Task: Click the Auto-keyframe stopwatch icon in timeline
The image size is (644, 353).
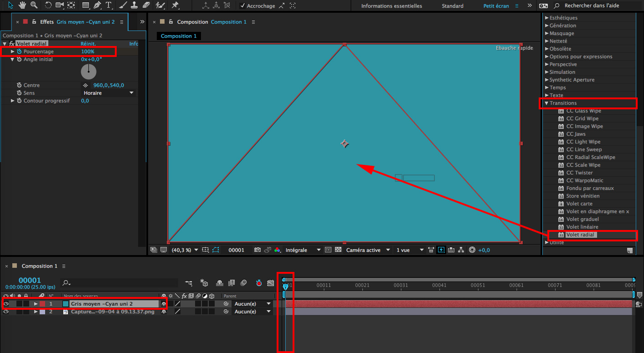Action: [259, 283]
